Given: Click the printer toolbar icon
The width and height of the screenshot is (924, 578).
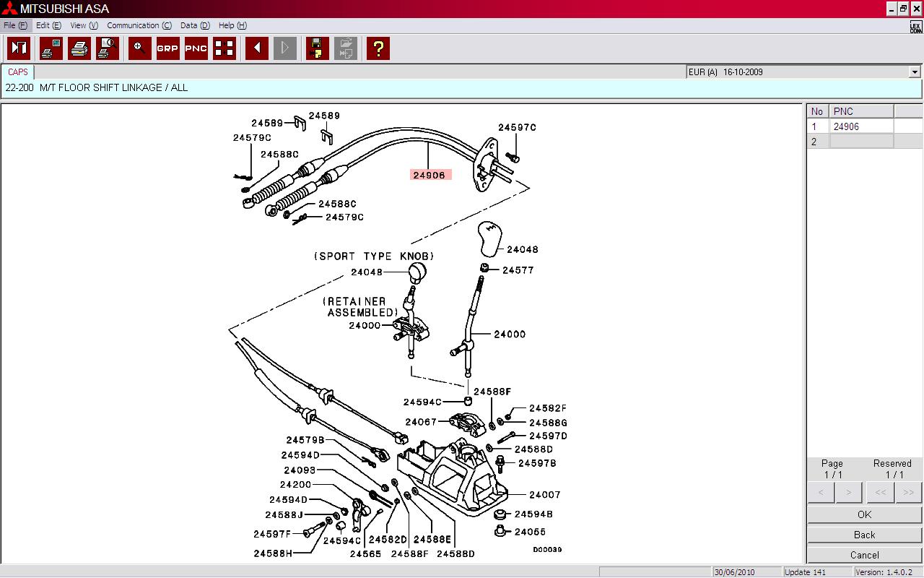Looking at the screenshot, I should [79, 48].
